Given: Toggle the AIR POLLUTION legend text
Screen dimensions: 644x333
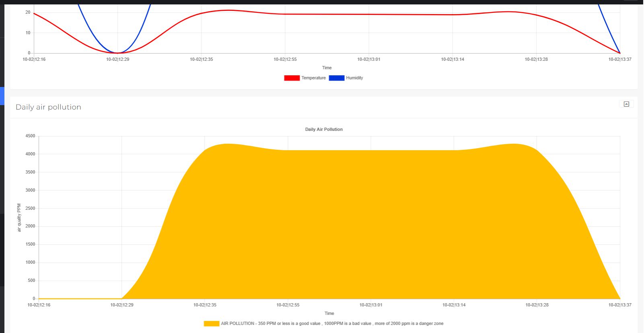Looking at the screenshot, I should tap(332, 324).
